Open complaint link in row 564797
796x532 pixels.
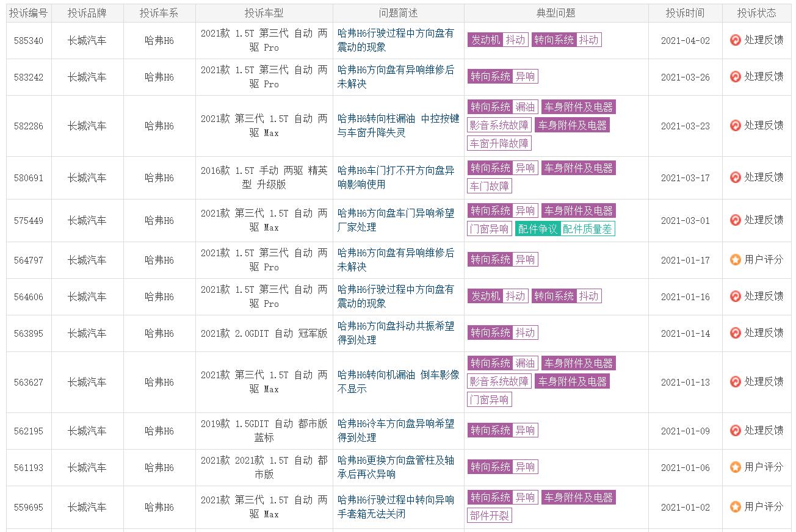tap(396, 260)
